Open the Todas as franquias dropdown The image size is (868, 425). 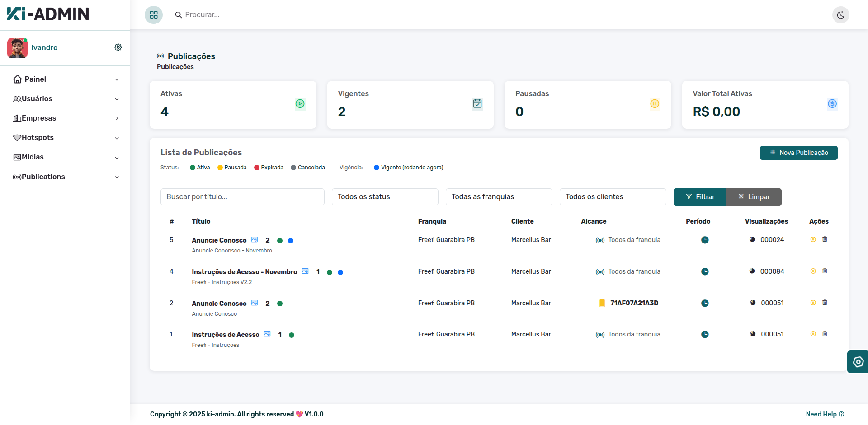(x=499, y=197)
